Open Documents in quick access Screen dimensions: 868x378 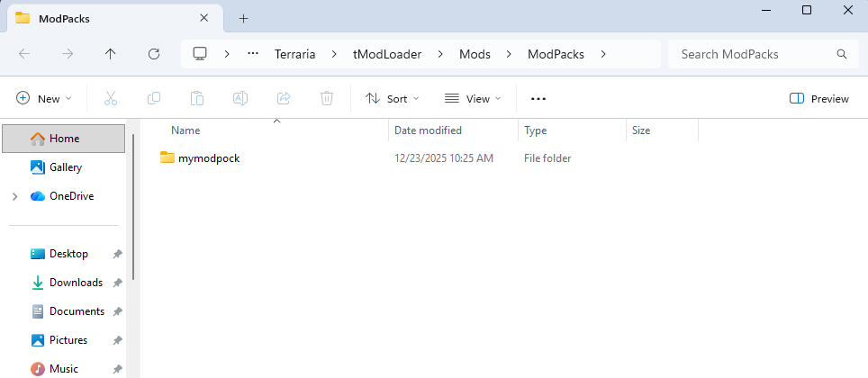pyautogui.click(x=64, y=311)
